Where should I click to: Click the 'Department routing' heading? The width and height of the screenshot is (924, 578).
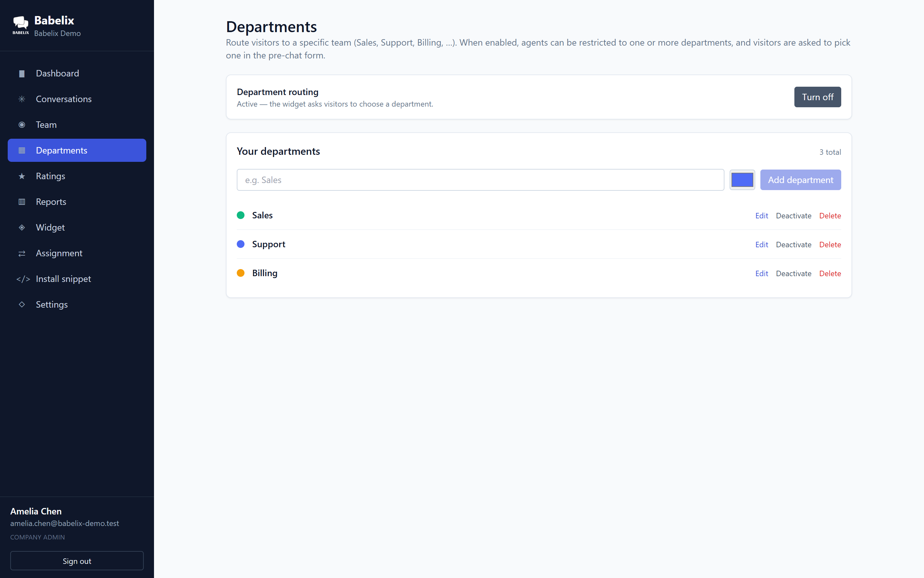278,92
